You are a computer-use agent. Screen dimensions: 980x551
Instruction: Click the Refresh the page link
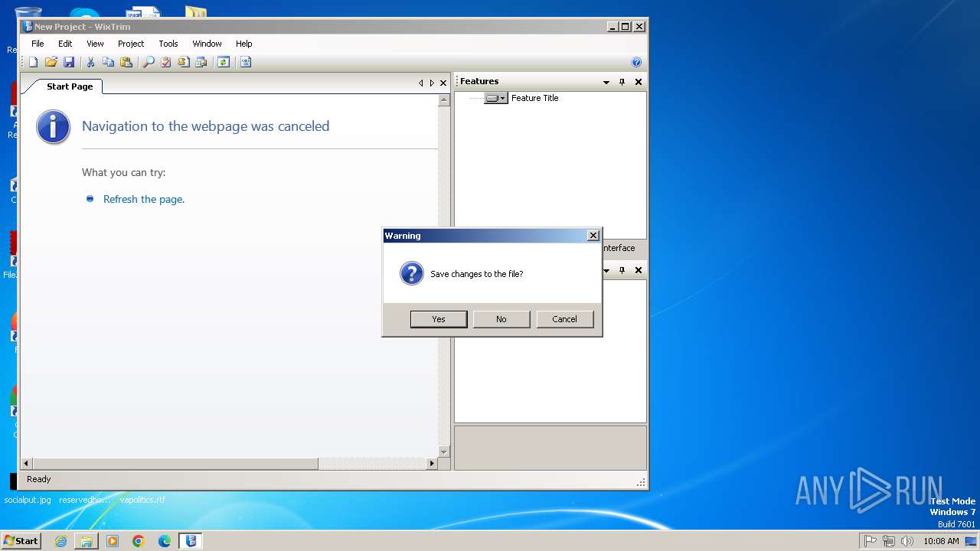pos(144,199)
